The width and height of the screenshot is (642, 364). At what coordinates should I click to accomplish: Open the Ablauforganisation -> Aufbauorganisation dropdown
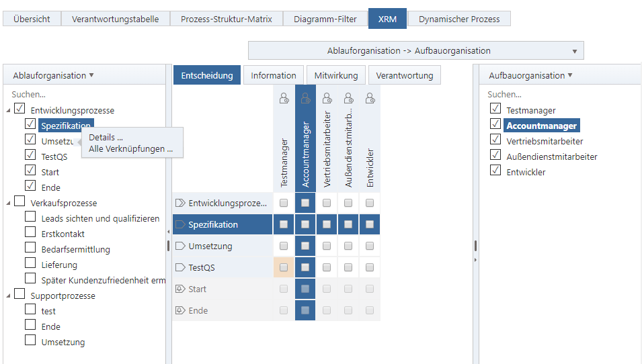pos(415,51)
